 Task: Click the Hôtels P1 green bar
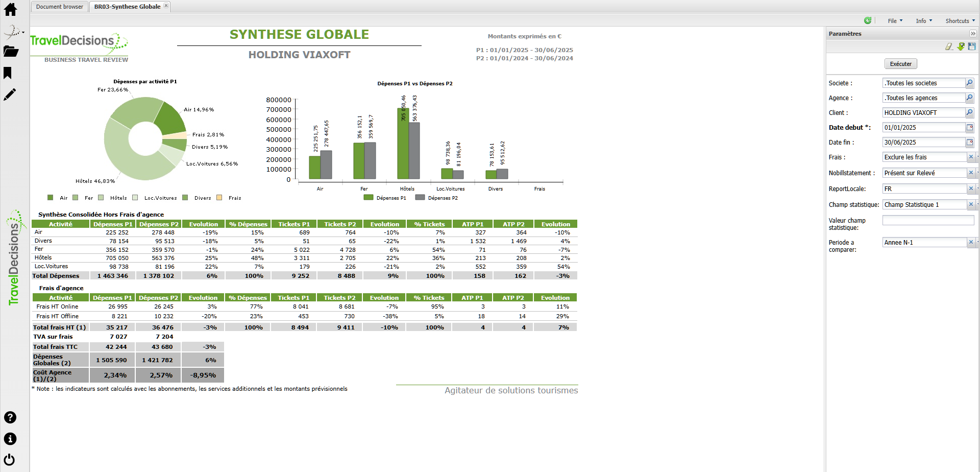pos(403,144)
